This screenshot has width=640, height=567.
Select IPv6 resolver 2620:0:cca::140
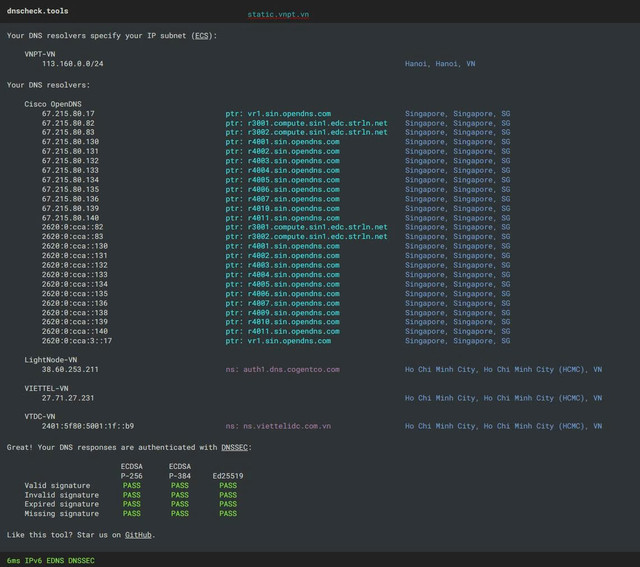click(75, 331)
